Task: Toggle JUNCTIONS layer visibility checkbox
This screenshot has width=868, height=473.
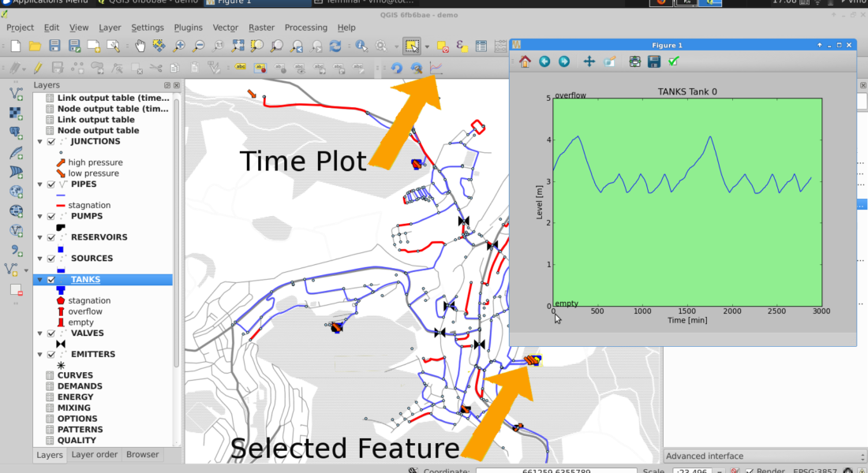Action: pos(51,142)
